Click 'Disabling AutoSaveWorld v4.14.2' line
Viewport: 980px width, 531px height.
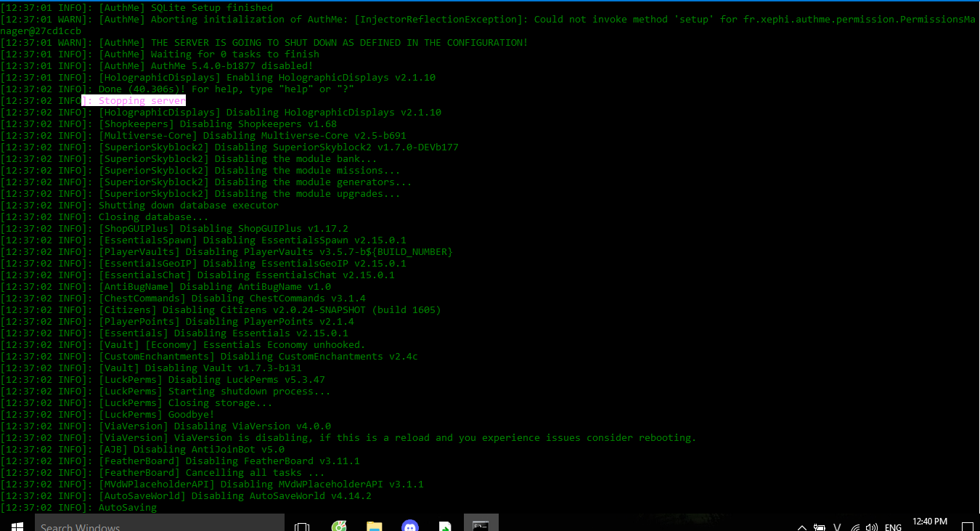coord(185,496)
